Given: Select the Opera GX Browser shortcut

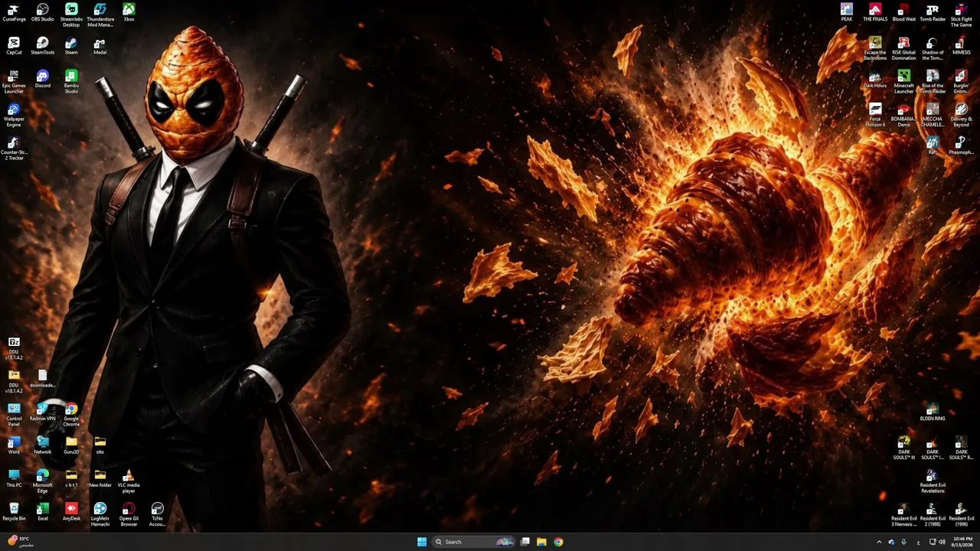Looking at the screenshot, I should 129,514.
